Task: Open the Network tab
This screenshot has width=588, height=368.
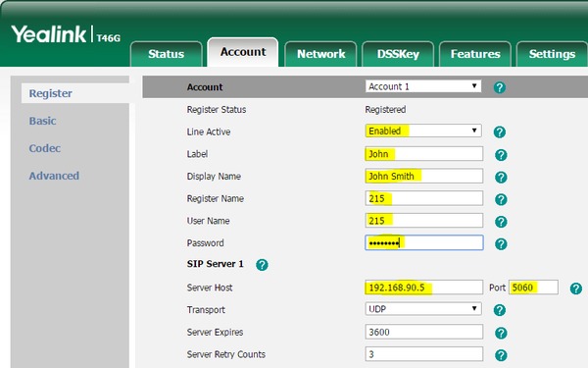Action: click(321, 54)
